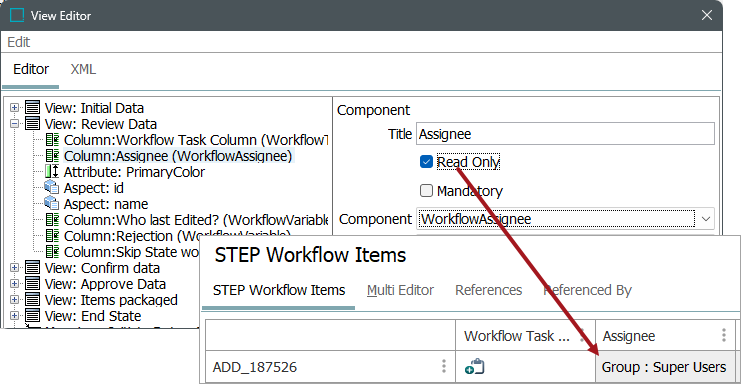Open the Component WorkflowAssignee dropdown

click(706, 219)
